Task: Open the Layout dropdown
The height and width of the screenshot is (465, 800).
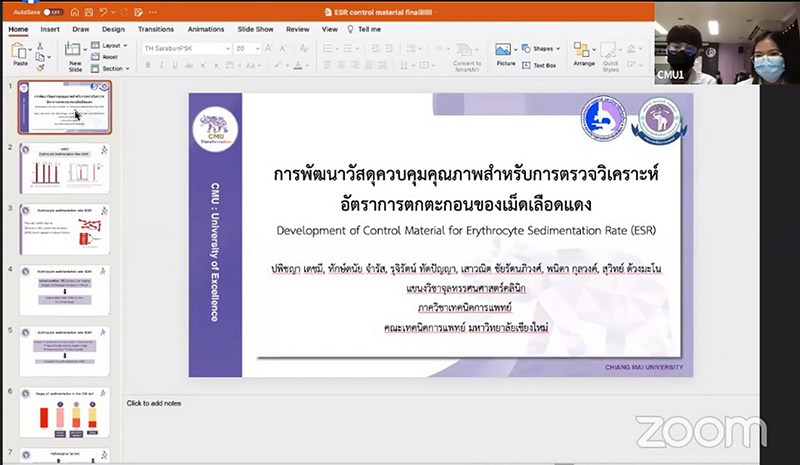Action: 109,45
